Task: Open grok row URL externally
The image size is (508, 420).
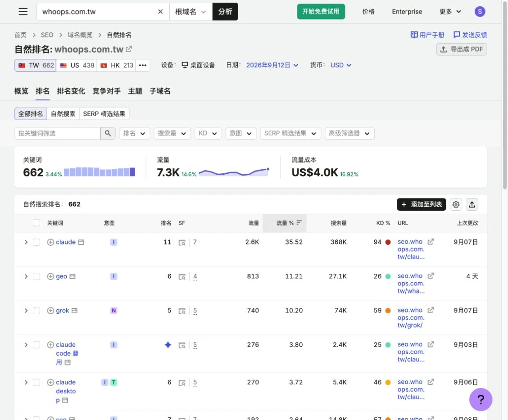Action: tap(431, 310)
